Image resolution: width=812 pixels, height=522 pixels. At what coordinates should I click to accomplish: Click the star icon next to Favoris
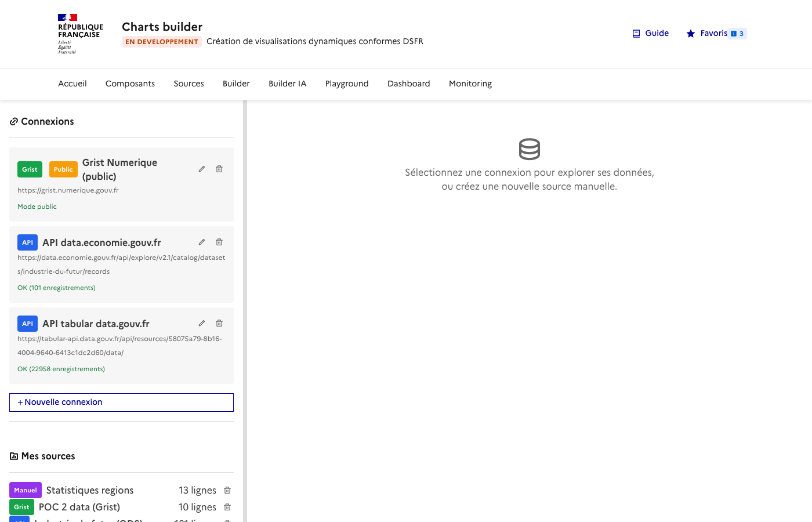[690, 34]
